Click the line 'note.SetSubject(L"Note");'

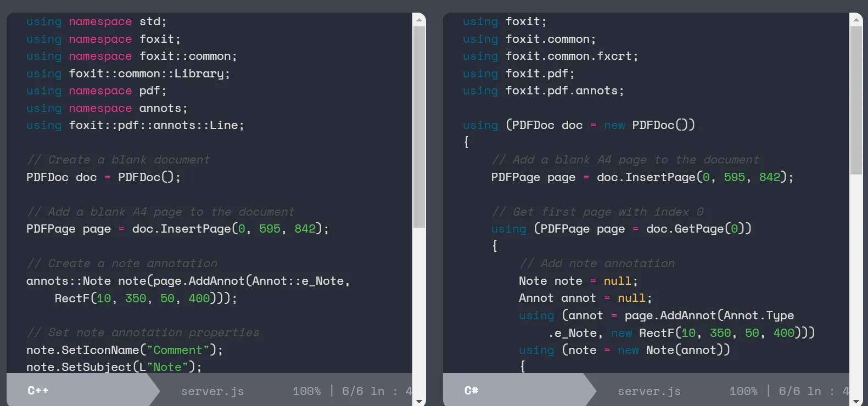(x=114, y=368)
